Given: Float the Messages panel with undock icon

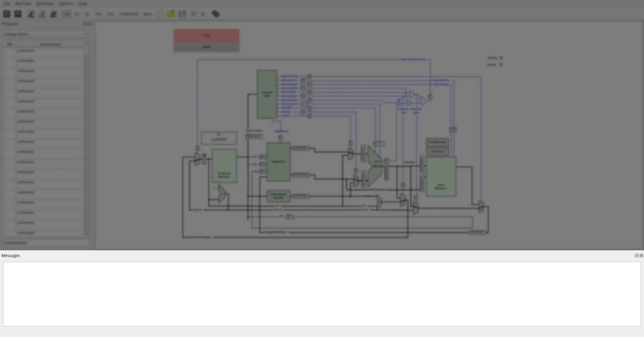Looking at the screenshot, I should tap(637, 255).
